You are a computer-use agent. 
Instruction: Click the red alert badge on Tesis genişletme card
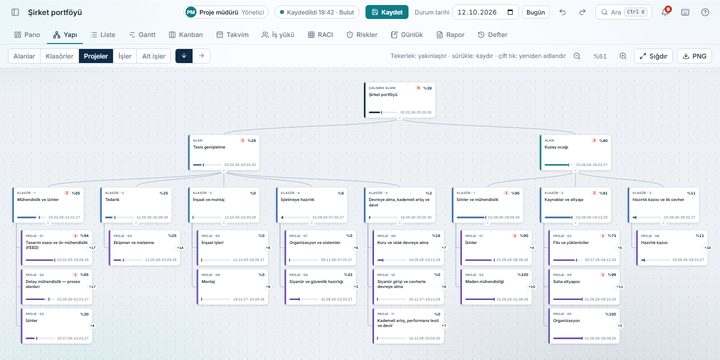(242, 141)
